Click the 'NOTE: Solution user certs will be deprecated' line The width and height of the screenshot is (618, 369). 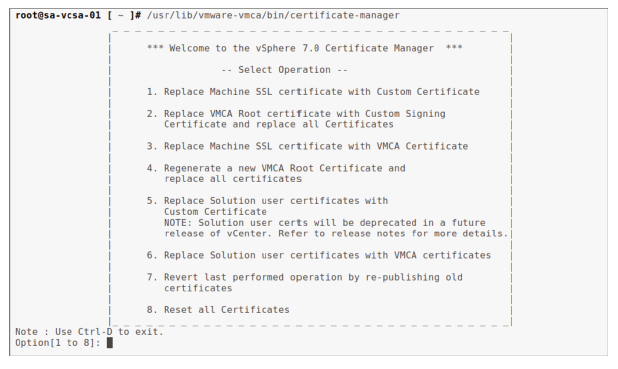point(325,223)
